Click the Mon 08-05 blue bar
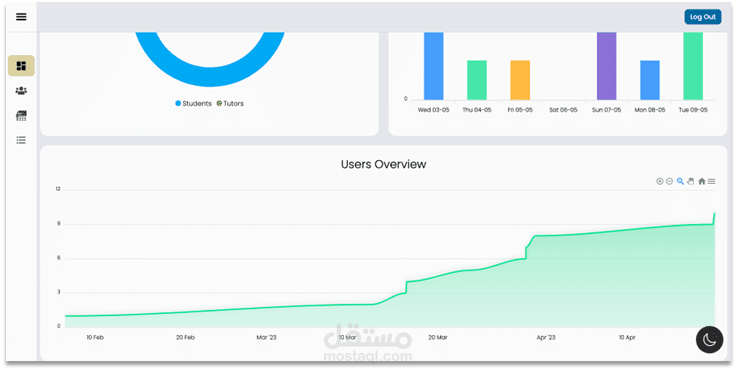The height and width of the screenshot is (371, 737). 650,80
